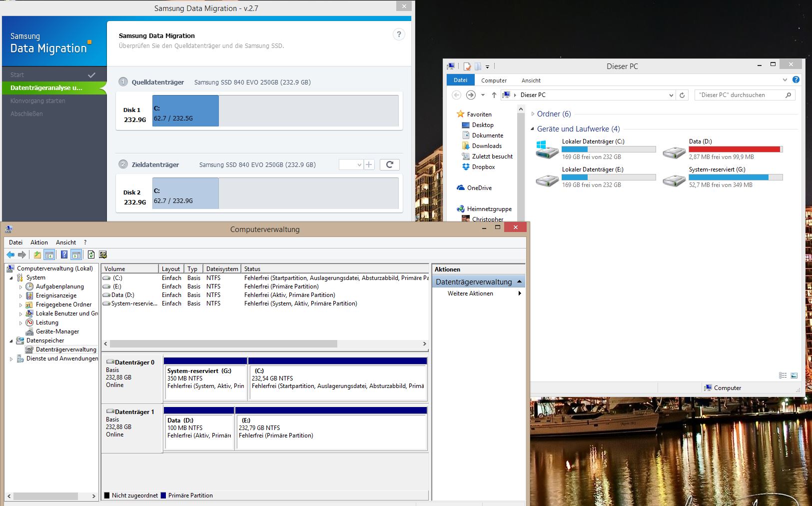
Task: Open the ? help menu in Computerverwaltung
Action: click(x=85, y=242)
